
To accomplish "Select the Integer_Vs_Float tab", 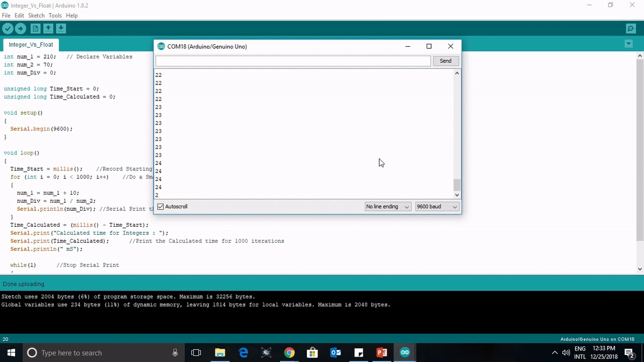I will tap(31, 45).
